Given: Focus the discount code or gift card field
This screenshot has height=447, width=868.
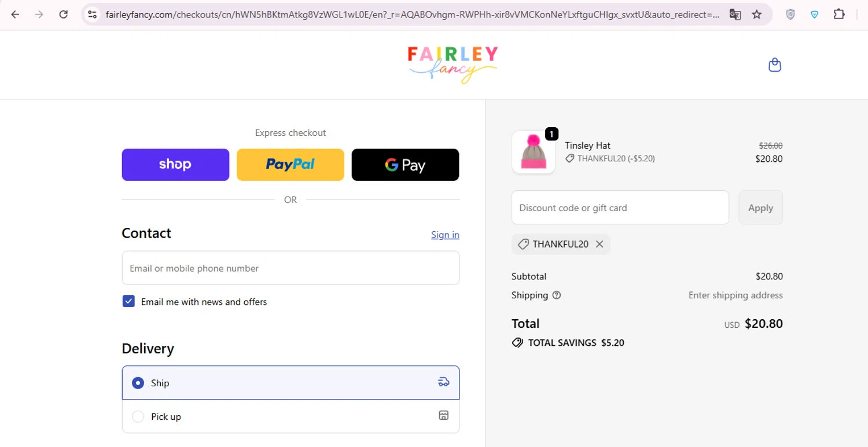Looking at the screenshot, I should pos(620,208).
